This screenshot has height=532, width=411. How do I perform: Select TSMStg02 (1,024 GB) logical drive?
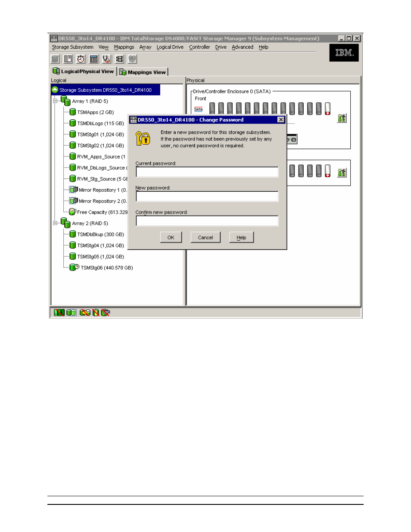[100, 146]
